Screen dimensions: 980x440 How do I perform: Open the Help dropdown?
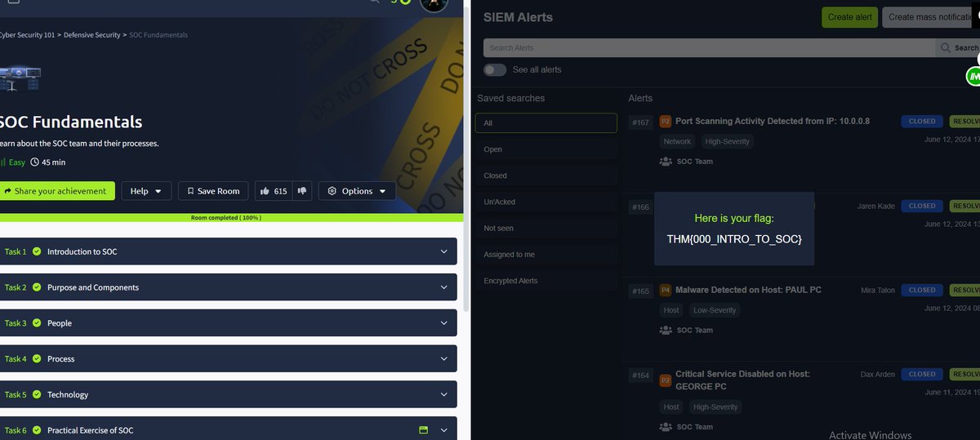tap(147, 191)
